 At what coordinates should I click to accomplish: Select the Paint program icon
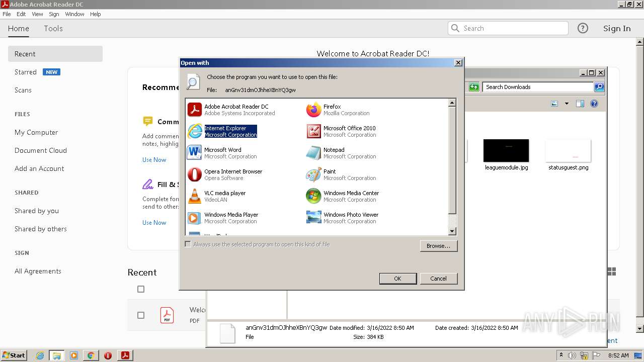[x=313, y=174]
